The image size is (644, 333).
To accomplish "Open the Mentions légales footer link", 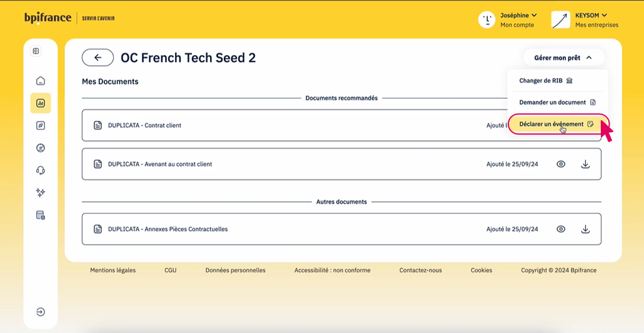I will tap(113, 270).
